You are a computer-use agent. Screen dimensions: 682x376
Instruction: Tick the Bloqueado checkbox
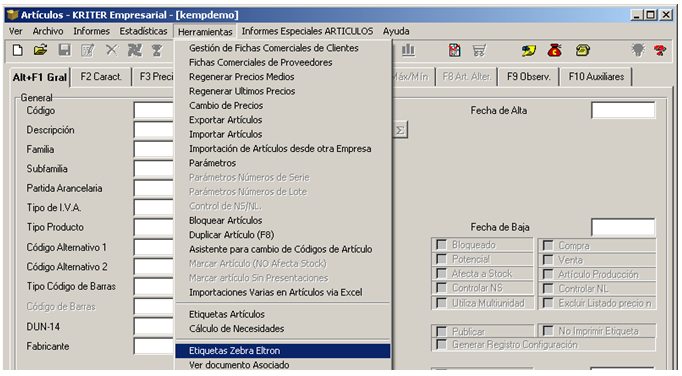click(441, 245)
